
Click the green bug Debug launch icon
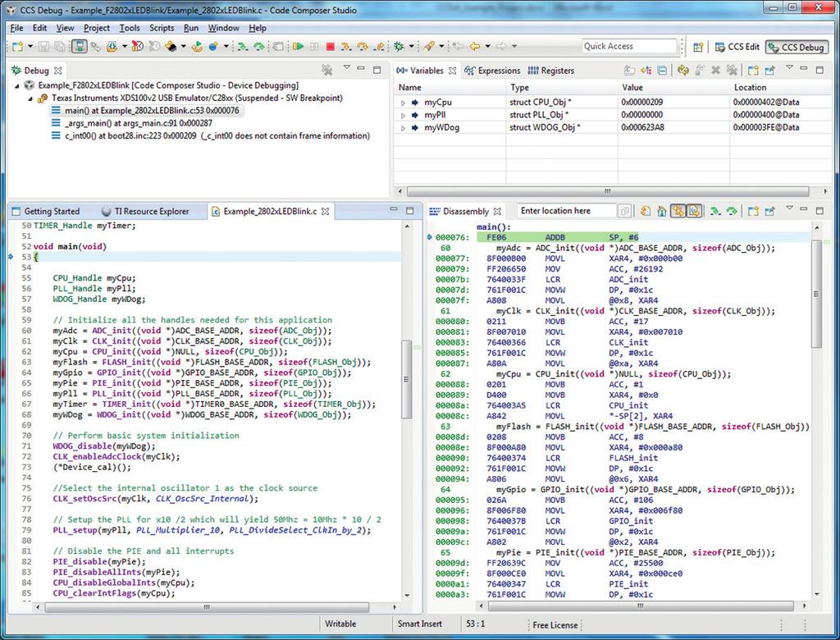tap(399, 47)
